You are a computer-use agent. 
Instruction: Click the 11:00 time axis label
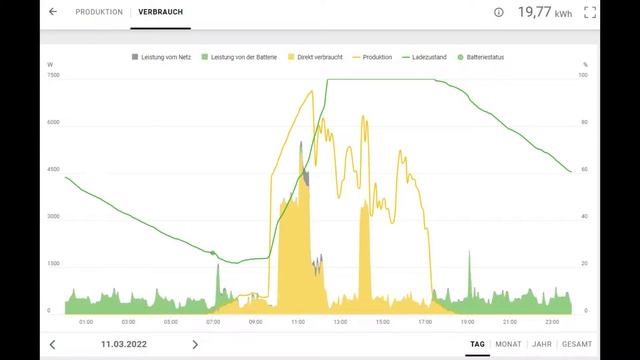298,322
